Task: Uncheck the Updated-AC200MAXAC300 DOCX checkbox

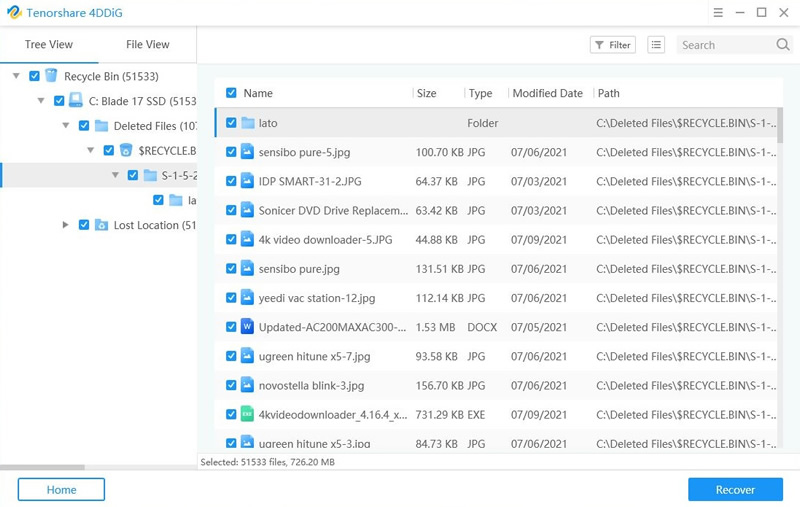Action: coord(231,326)
